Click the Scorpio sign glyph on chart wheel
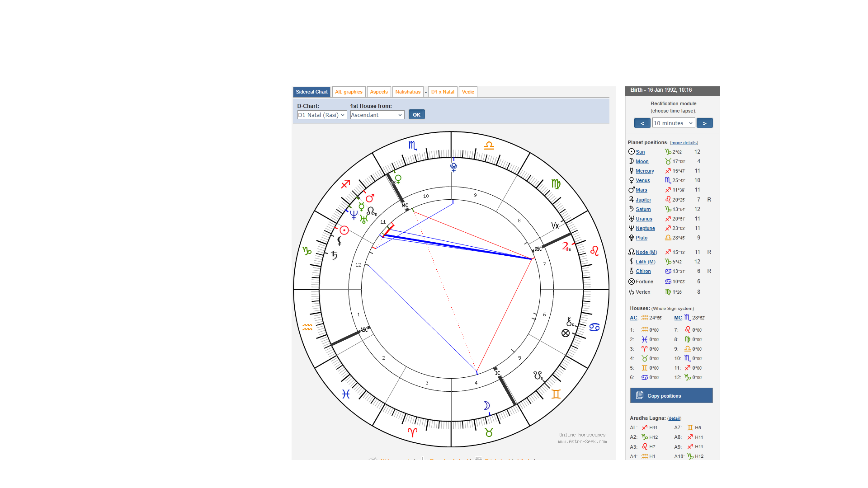This screenshot has height=488, width=868. 412,145
